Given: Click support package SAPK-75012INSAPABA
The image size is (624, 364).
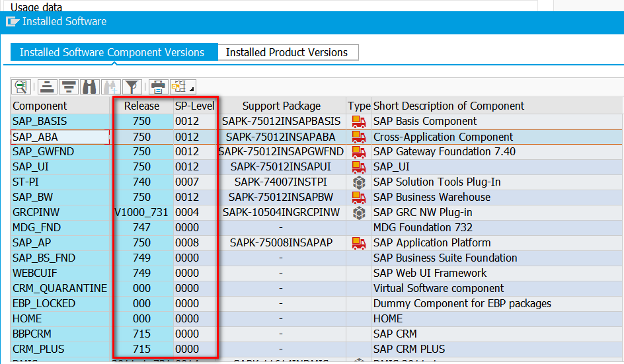Looking at the screenshot, I should coord(281,137).
